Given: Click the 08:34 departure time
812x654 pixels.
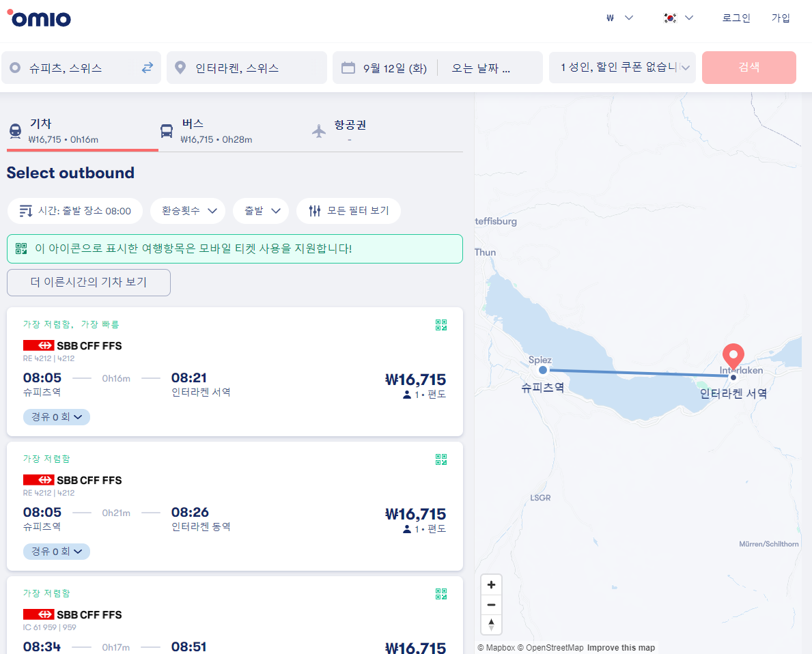Looking at the screenshot, I should [x=42, y=646].
